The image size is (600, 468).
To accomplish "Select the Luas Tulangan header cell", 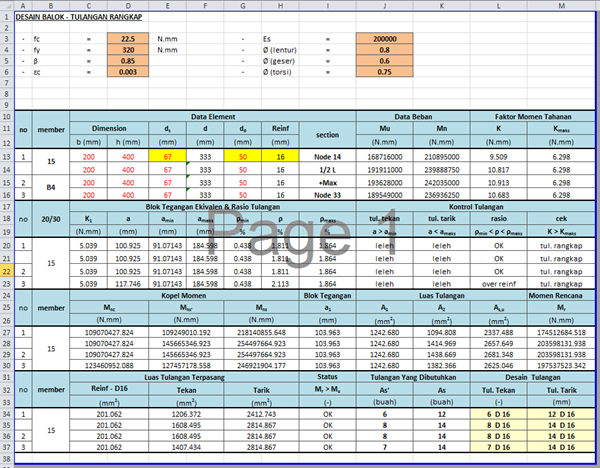I will pyautogui.click(x=442, y=295).
